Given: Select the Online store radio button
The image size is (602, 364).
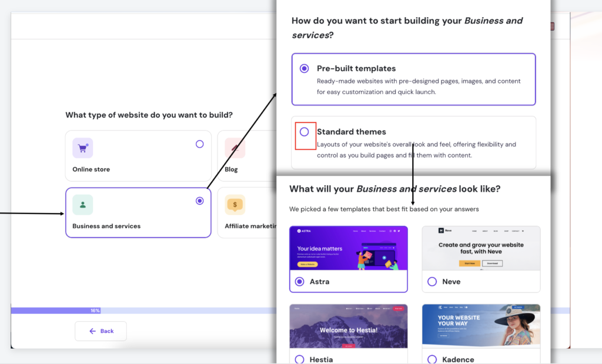Looking at the screenshot, I should (200, 144).
